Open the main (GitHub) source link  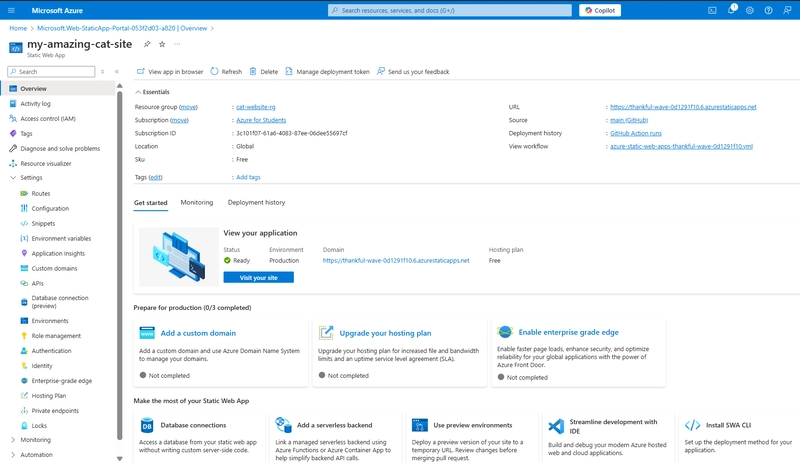(629, 120)
